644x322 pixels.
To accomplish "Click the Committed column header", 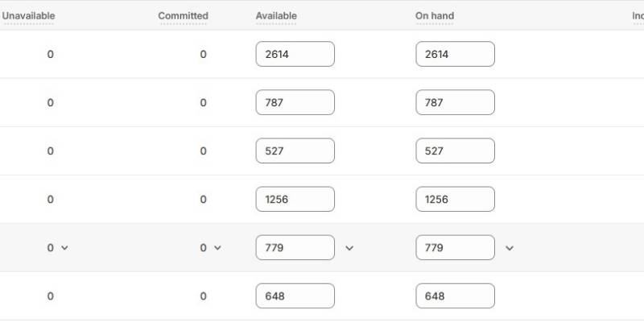I will pyautogui.click(x=183, y=16).
